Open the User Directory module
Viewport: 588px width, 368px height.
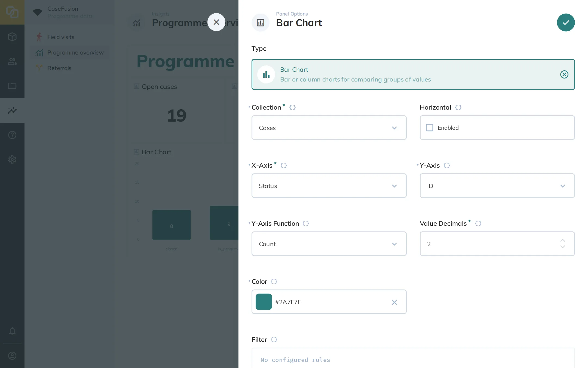point(12,61)
